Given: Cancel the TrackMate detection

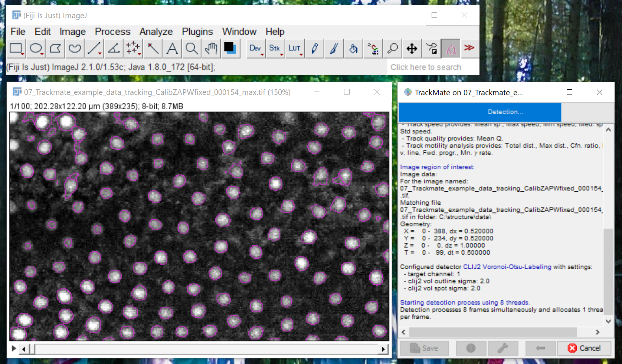Looking at the screenshot, I should pyautogui.click(x=584, y=348).
